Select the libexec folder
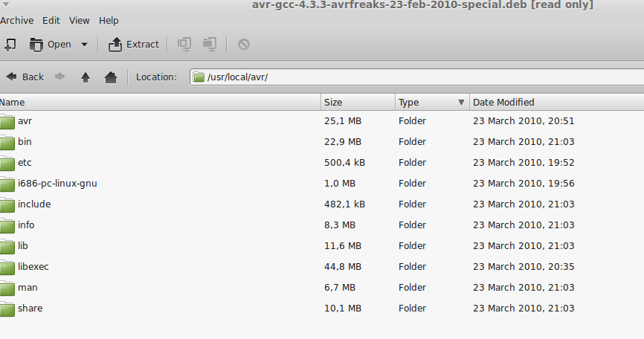The width and height of the screenshot is (644, 339). pyautogui.click(x=322, y=267)
